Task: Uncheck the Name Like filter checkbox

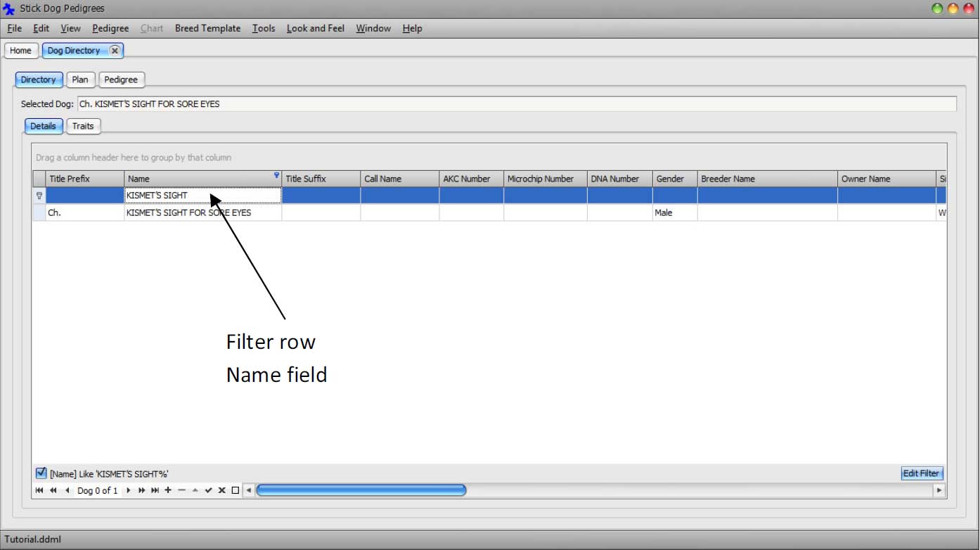Action: pyautogui.click(x=41, y=473)
